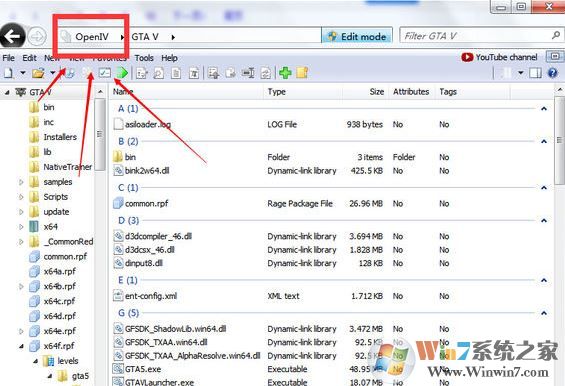Screen dimensions: 565x386
Task: Select the common.rpf package icon in file list
Action: 118,203
